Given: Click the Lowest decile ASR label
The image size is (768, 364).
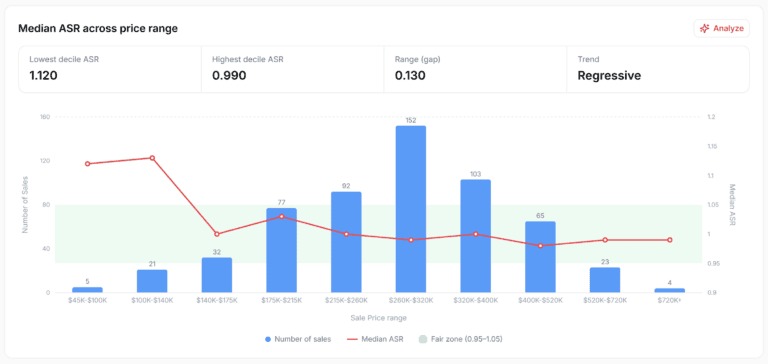Looking at the screenshot, I should [64, 59].
